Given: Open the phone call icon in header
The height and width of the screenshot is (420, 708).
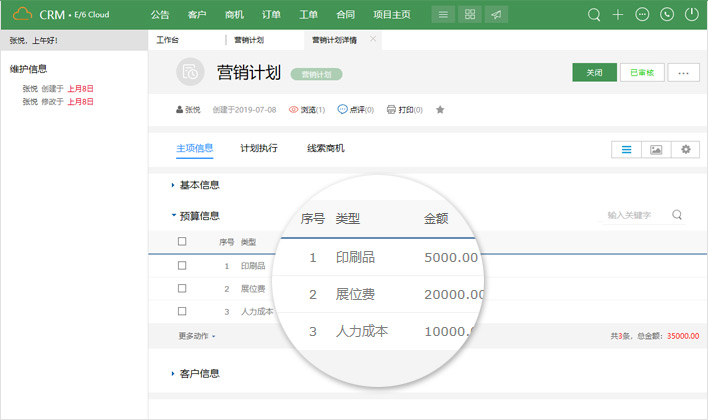Looking at the screenshot, I should (667, 15).
